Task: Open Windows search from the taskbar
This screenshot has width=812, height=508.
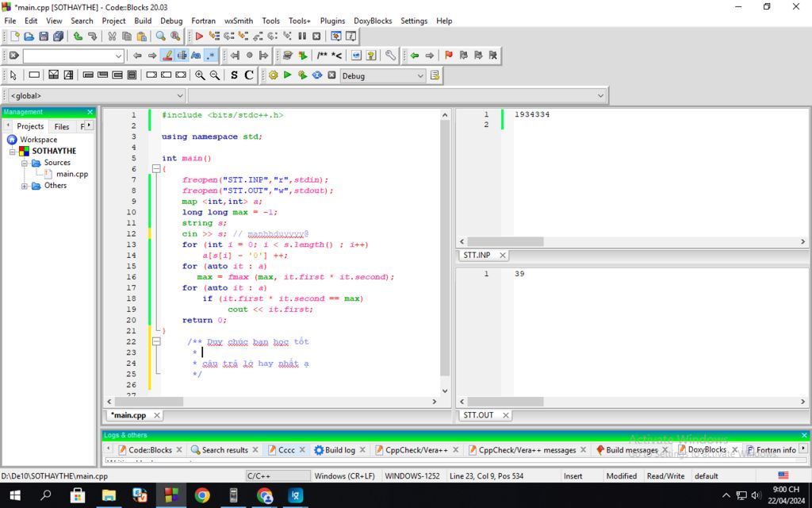Action: pyautogui.click(x=46, y=495)
